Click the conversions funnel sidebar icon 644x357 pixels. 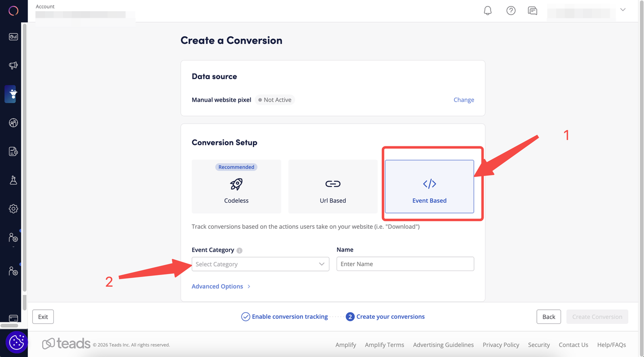[14, 94]
